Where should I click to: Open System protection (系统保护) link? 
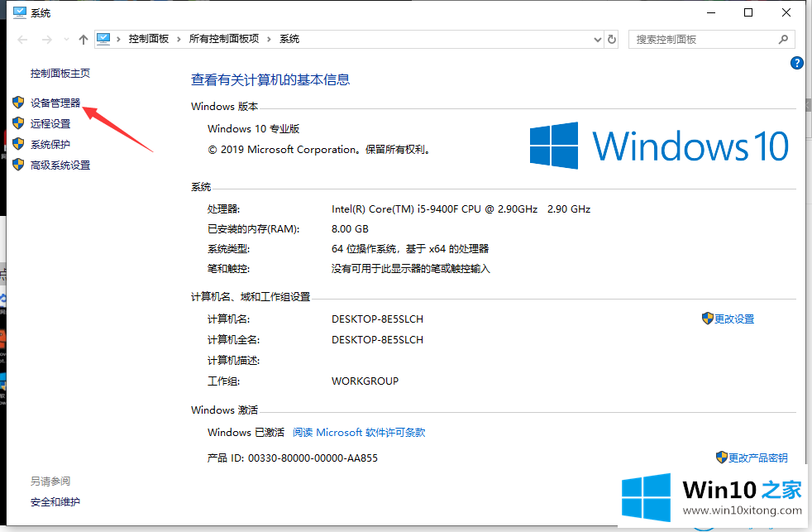50,144
